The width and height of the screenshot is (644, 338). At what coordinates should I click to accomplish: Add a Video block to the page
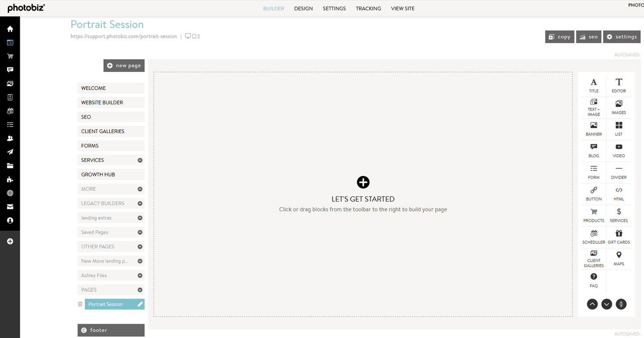[x=619, y=150]
